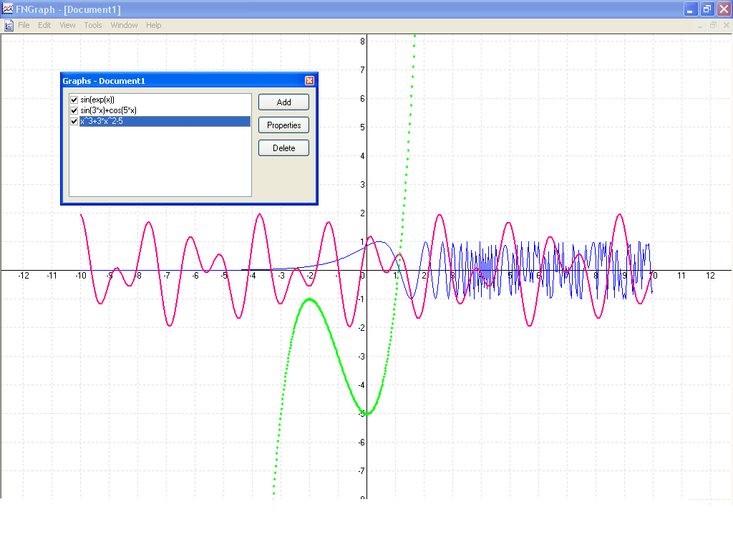Click the FNGraph application title icon
The image size is (733, 550).
click(7, 9)
